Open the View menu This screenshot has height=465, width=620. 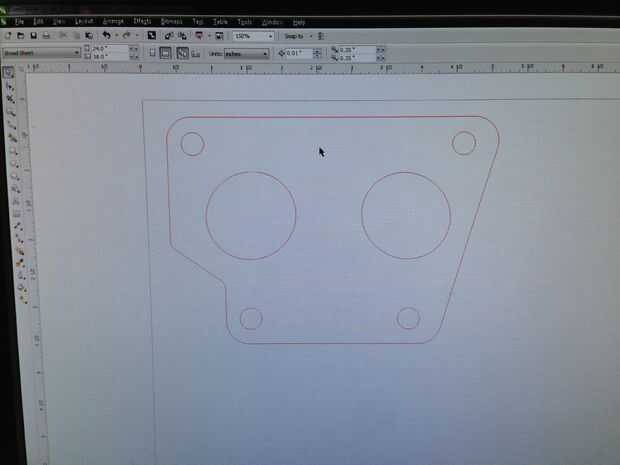pyautogui.click(x=59, y=21)
